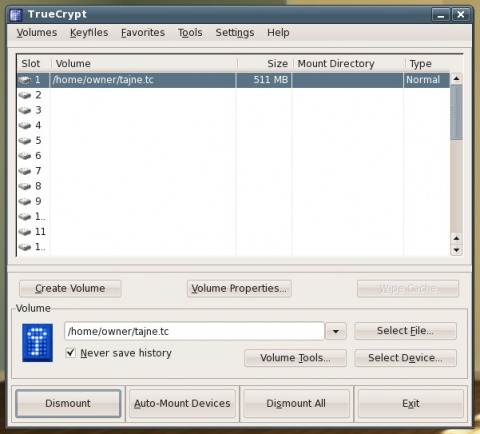Open the Keyfiles menu
Viewport: 480px width, 434px height.
(x=89, y=33)
